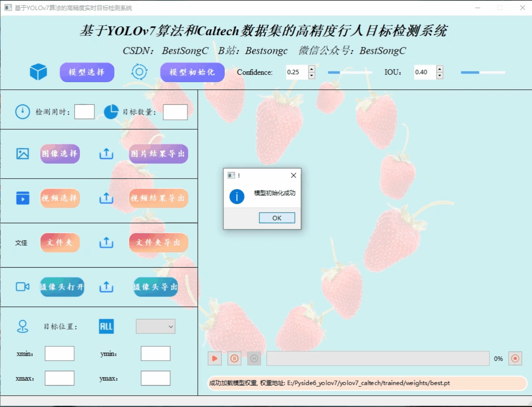
Task: Click the upload icon beside 文件夹导出
Action: 106,243
